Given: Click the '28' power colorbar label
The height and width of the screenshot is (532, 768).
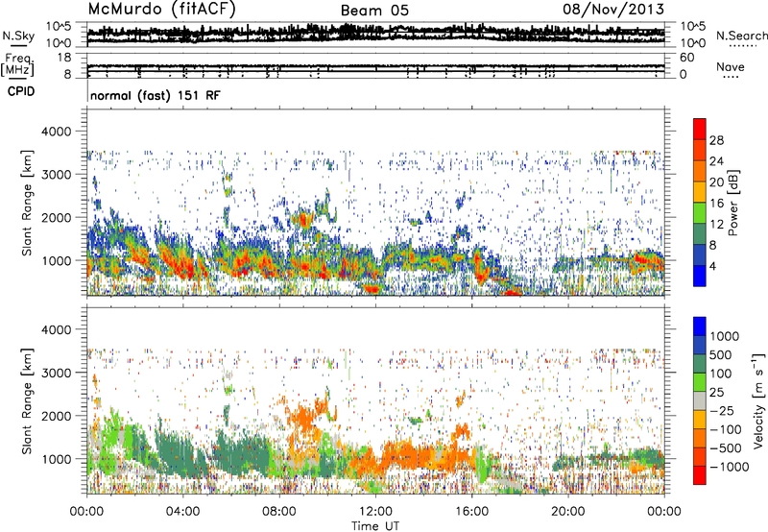Looking at the screenshot, I should [x=716, y=140].
